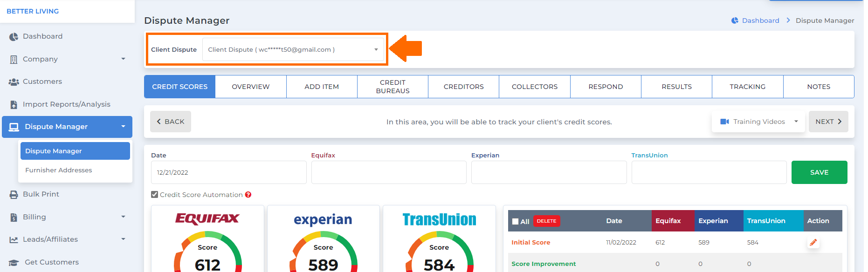Click the Experian 589 score gauge
The width and height of the screenshot is (868, 272).
[x=323, y=252]
